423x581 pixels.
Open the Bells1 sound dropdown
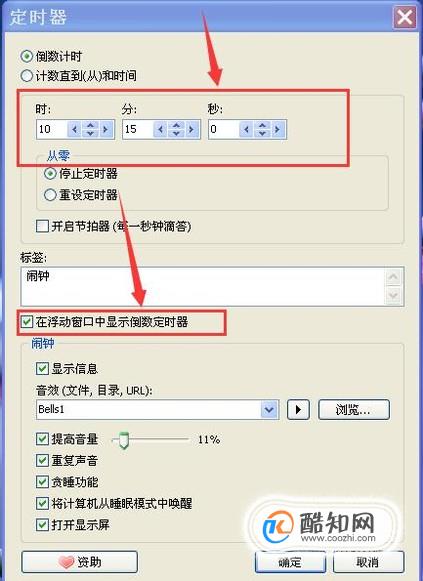point(269,409)
